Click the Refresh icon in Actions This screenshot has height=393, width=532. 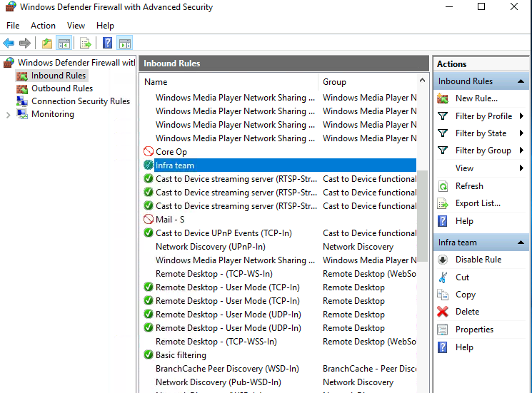point(443,186)
